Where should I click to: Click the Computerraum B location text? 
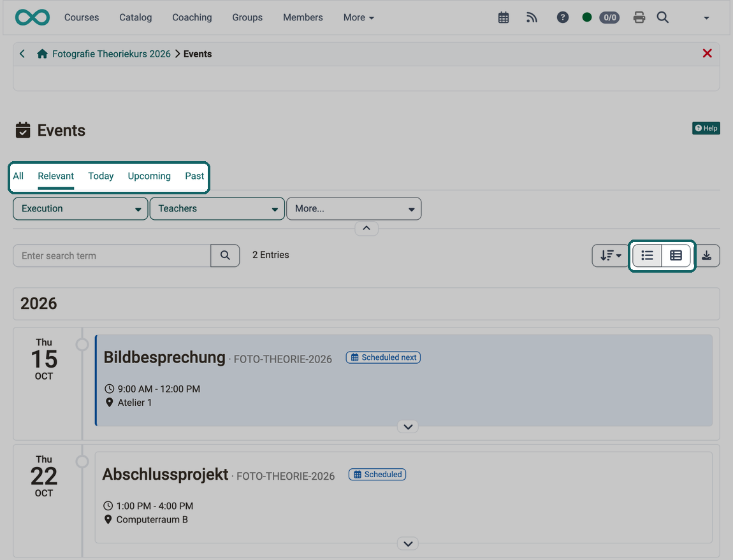[x=152, y=519]
